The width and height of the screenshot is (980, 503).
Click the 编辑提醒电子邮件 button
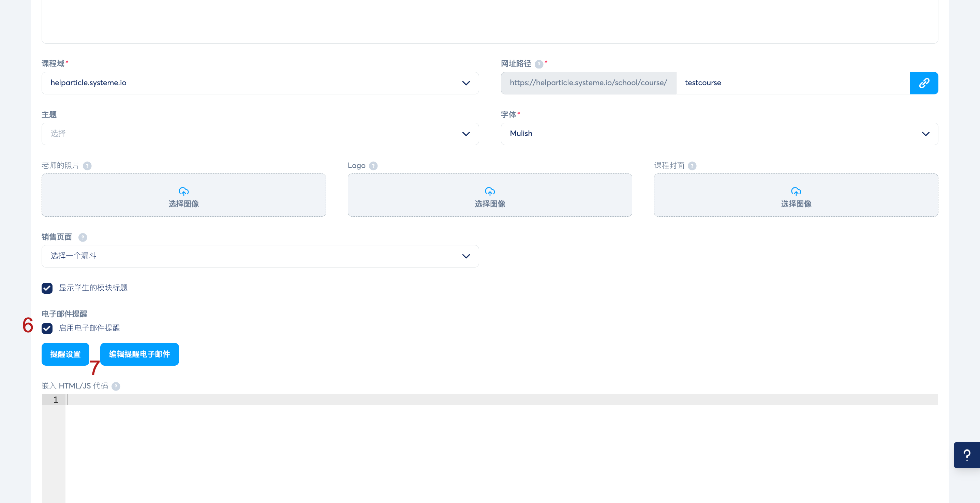[x=139, y=354]
